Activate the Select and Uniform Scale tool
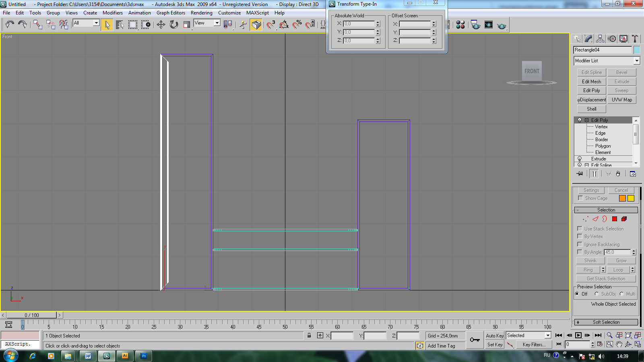 point(187,25)
